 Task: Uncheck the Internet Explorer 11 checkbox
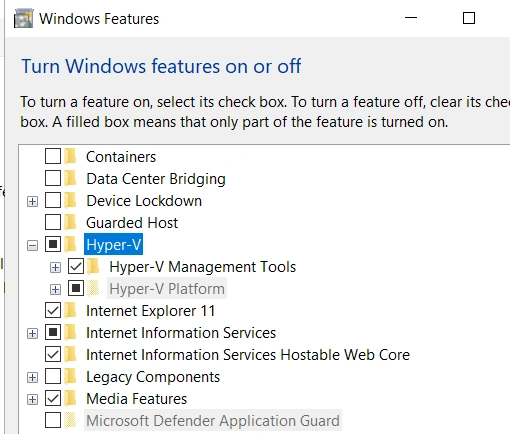53,310
